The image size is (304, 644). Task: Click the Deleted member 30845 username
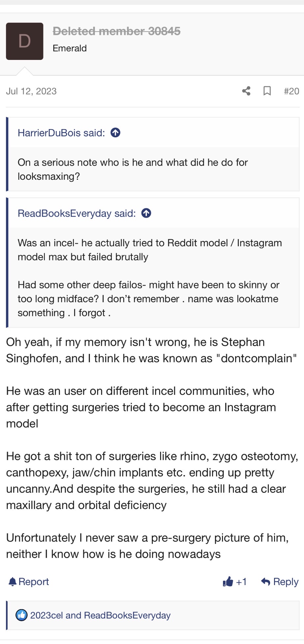(117, 31)
